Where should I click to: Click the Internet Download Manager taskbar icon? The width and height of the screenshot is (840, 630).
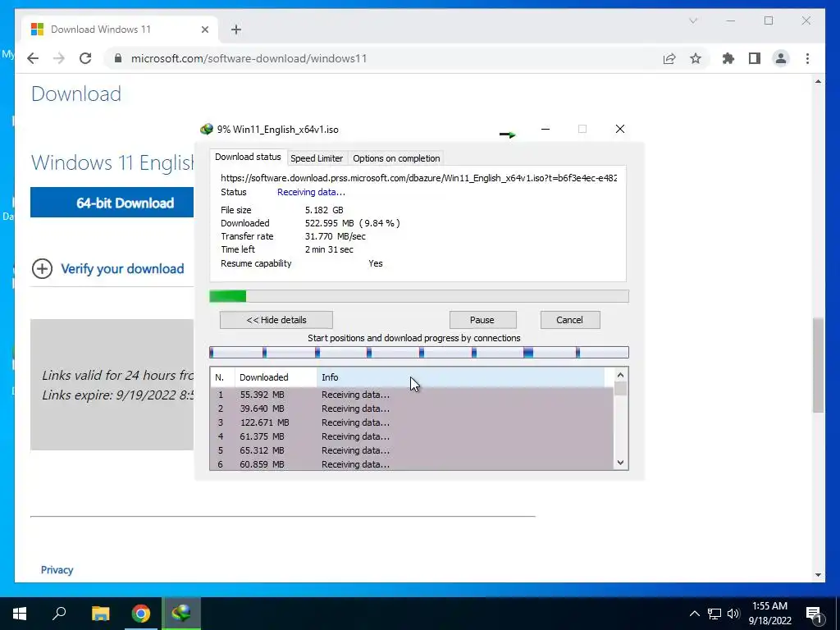click(181, 614)
